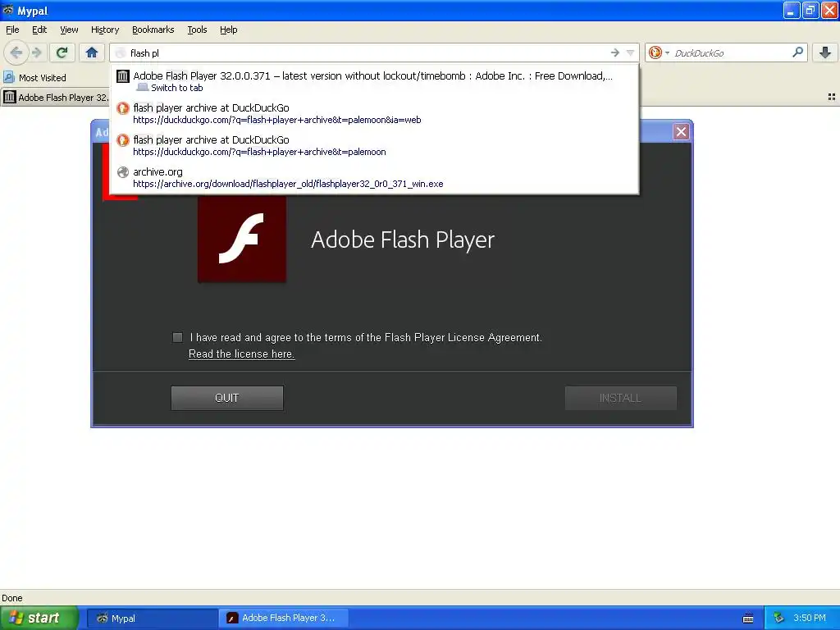
Task: Go forward using the forward arrow button
Action: tap(37, 52)
